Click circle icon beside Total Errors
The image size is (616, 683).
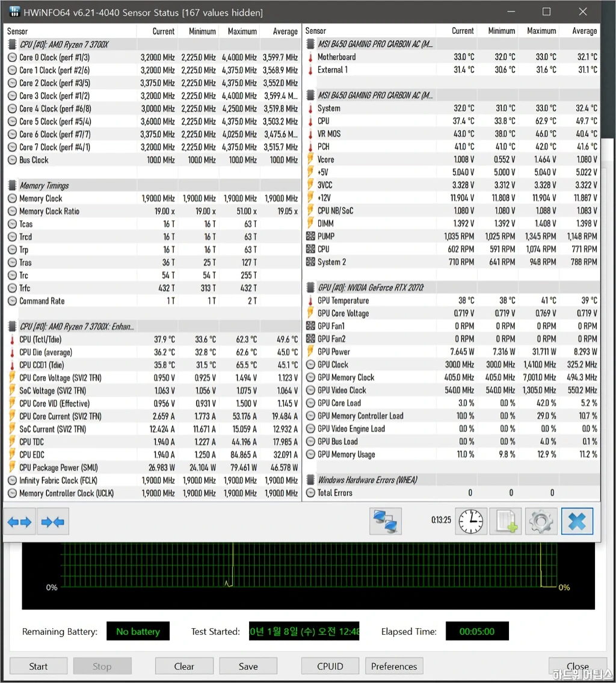pos(310,493)
